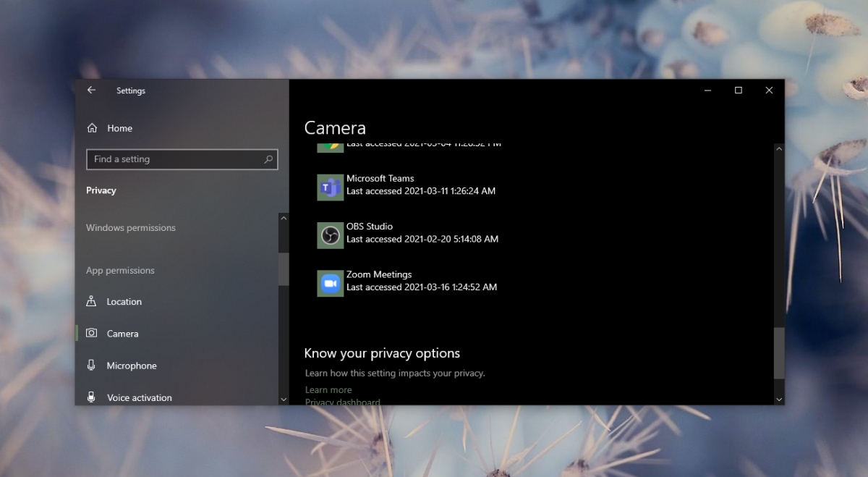The width and height of the screenshot is (868, 477).
Task: Click the sidebar scrollbar thumb
Action: (284, 269)
